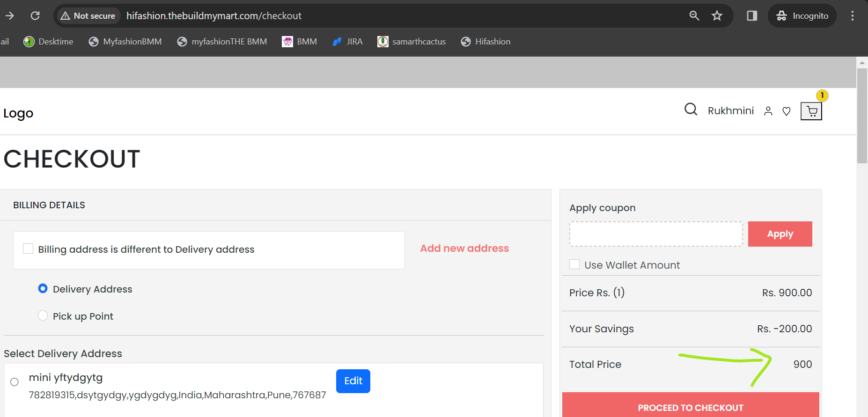Enable Use Wallet Amount checkbox
The height and width of the screenshot is (417, 868).
coord(574,264)
